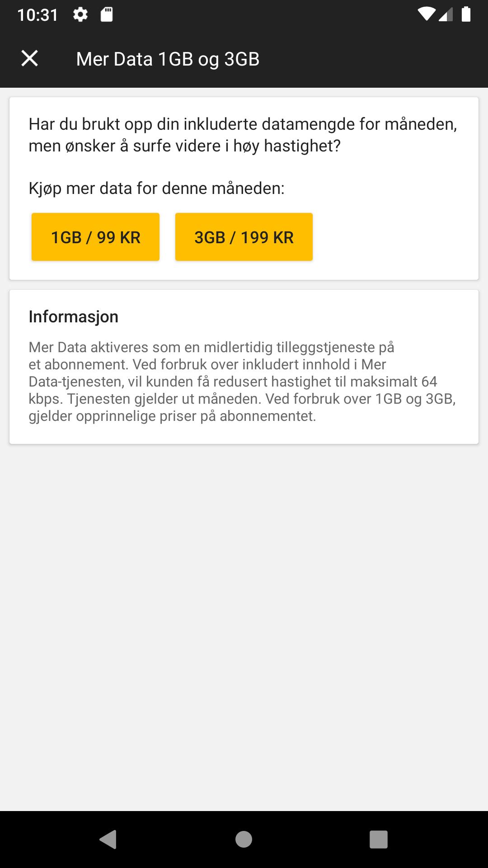Tap the Informasjon heading
The image size is (488, 868).
coord(73,316)
